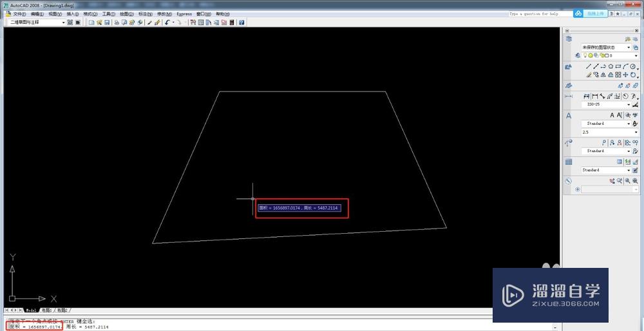Select the Rectangle draw tool
Screen dimensions: 644x331
[618, 66]
